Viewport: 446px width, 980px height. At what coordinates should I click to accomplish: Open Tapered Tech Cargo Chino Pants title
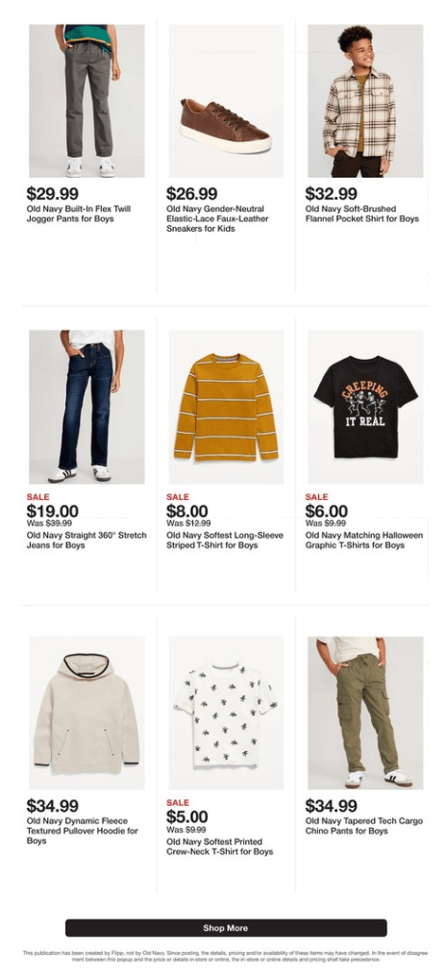(x=364, y=825)
